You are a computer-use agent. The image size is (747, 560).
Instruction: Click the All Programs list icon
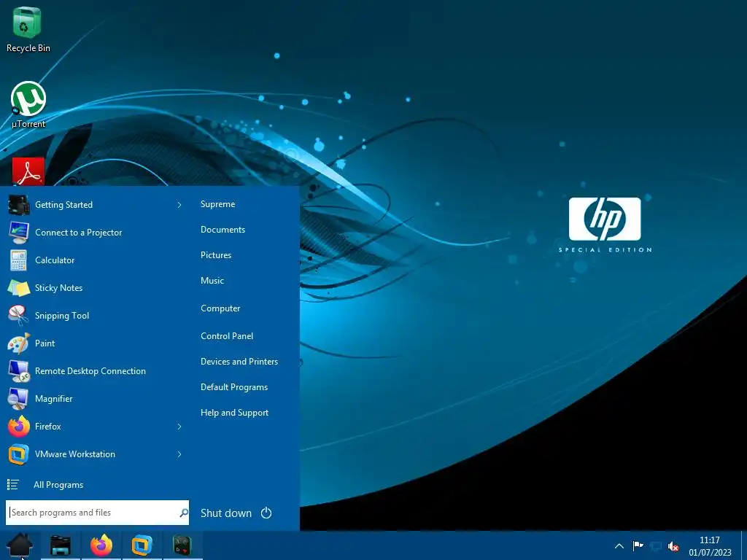pos(13,485)
